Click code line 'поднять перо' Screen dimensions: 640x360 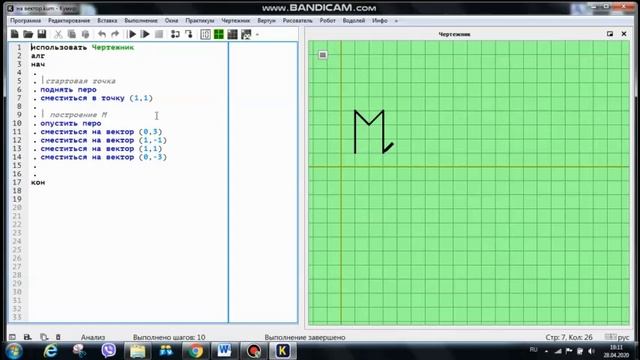pos(68,89)
